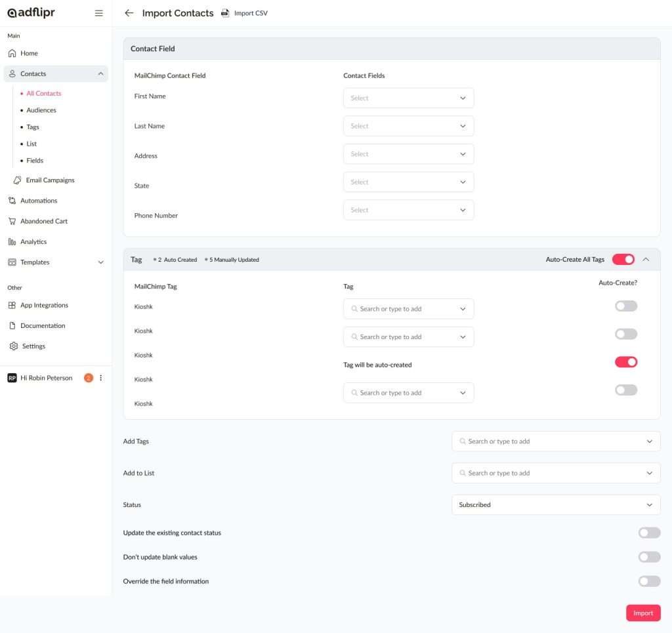Click the Add Tags search field

pyautogui.click(x=555, y=441)
